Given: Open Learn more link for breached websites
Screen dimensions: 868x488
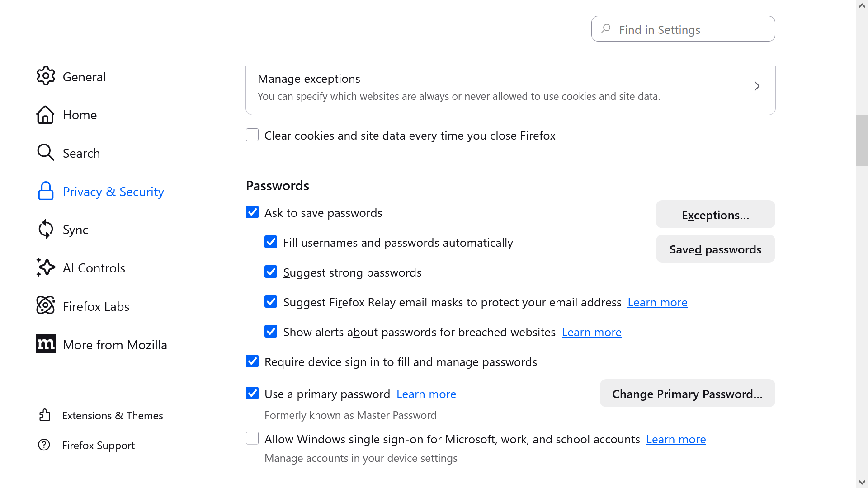Looking at the screenshot, I should pos(591,332).
